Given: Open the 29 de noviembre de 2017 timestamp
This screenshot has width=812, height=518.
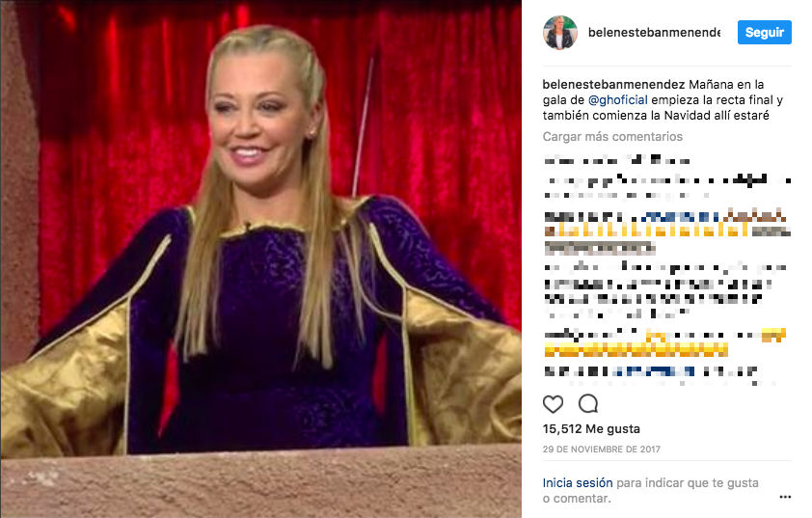Looking at the screenshot, I should click(601, 450).
